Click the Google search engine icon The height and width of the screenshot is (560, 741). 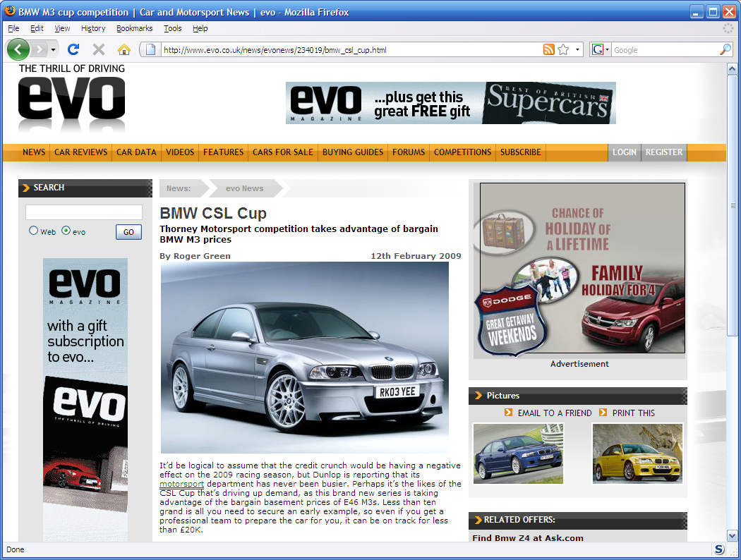pos(597,49)
